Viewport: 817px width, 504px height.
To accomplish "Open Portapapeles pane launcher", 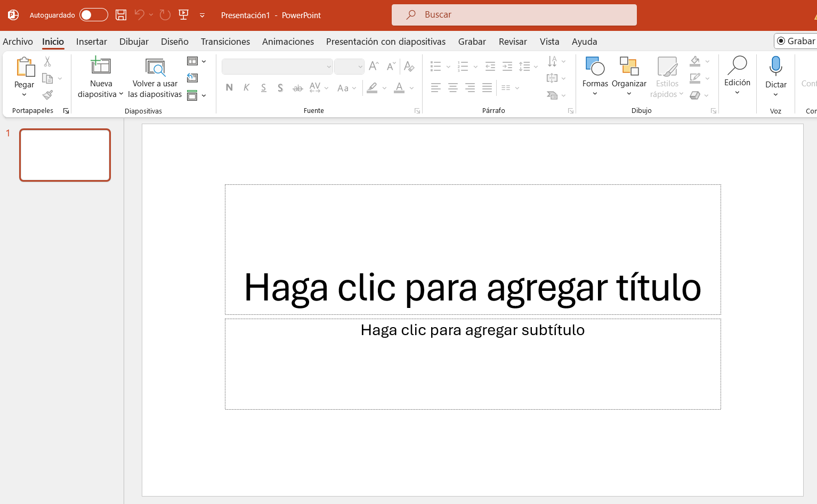I will tap(66, 111).
